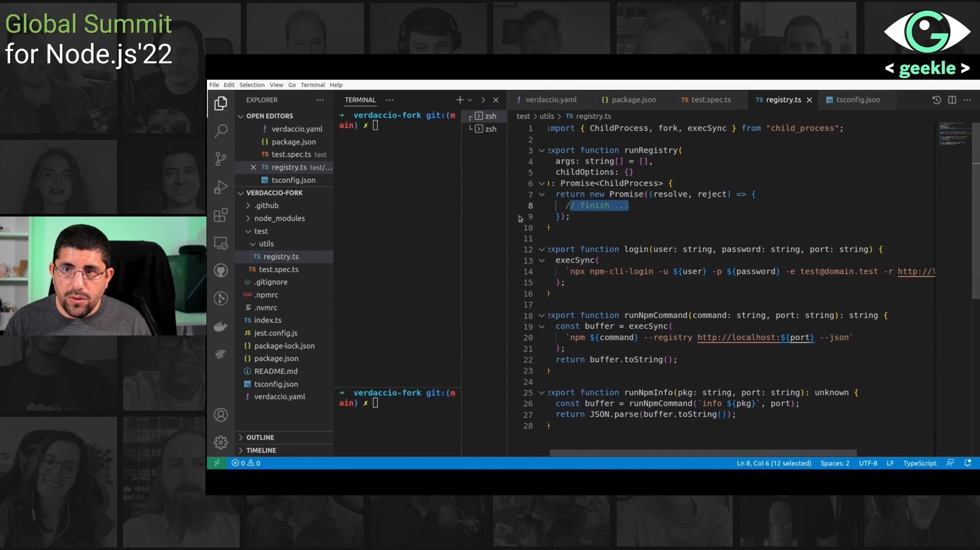Close the terminal panel
980x550 pixels.
tap(496, 100)
